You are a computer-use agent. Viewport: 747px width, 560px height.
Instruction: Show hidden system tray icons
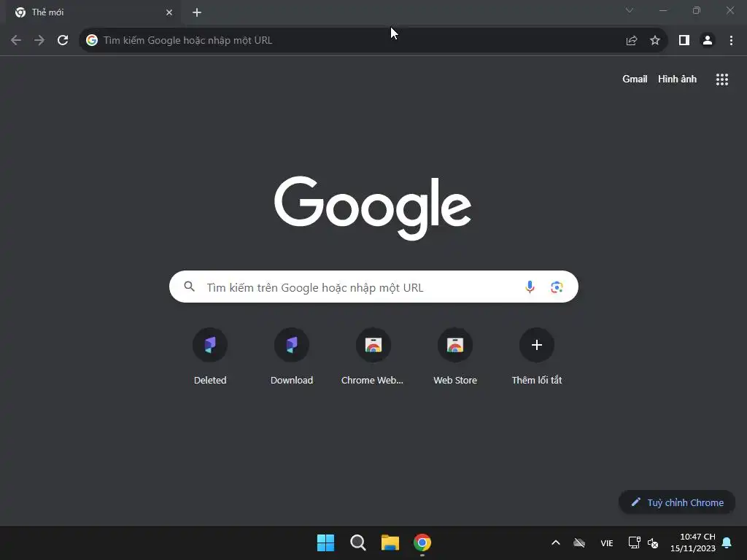(x=555, y=542)
